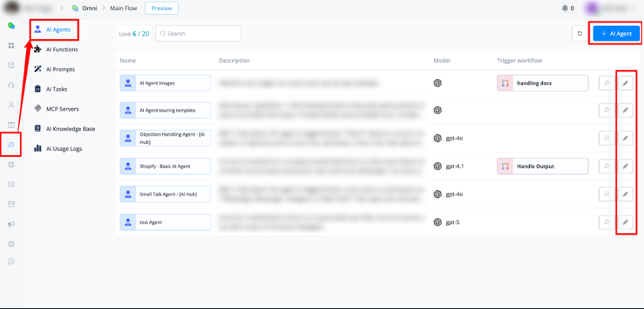Viewport: 644px width, 309px height.
Task: Focus the Search input field
Action: coord(201,34)
